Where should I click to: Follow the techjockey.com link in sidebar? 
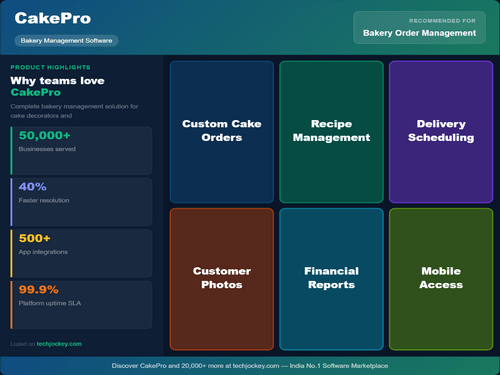pos(59,344)
